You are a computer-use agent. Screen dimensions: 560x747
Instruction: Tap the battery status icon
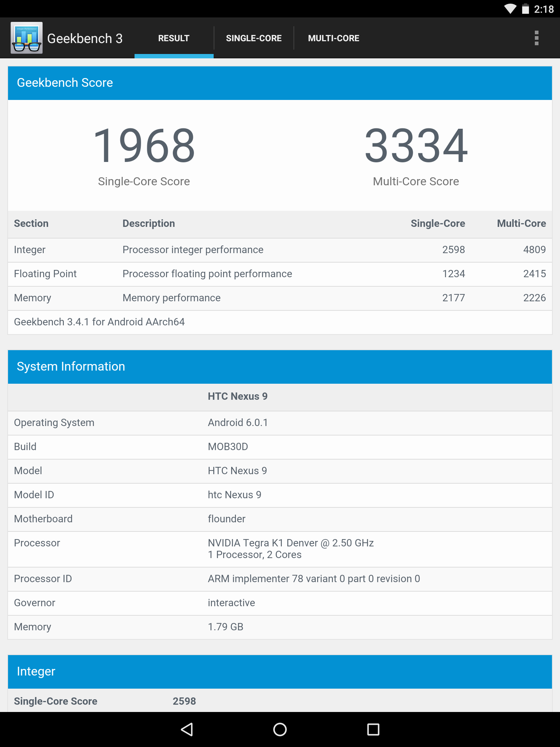click(525, 9)
